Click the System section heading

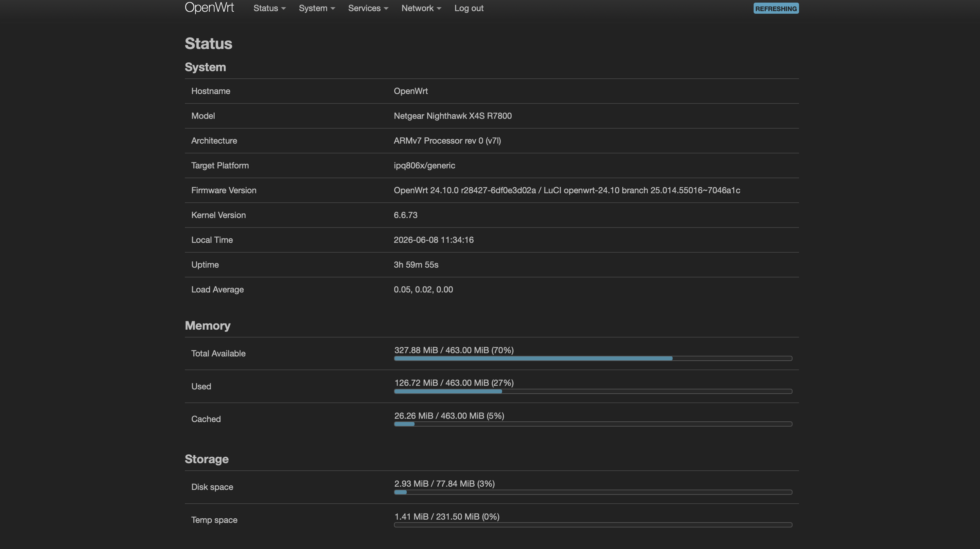point(205,67)
